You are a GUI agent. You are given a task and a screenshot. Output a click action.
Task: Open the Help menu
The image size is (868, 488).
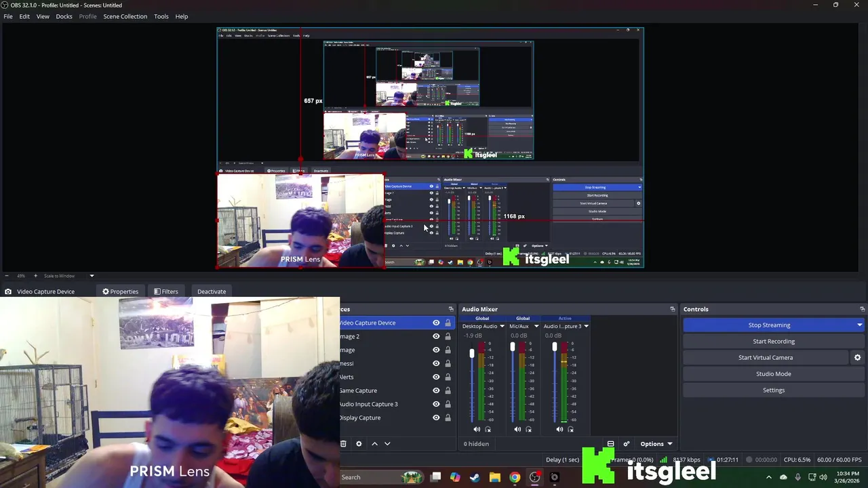182,16
